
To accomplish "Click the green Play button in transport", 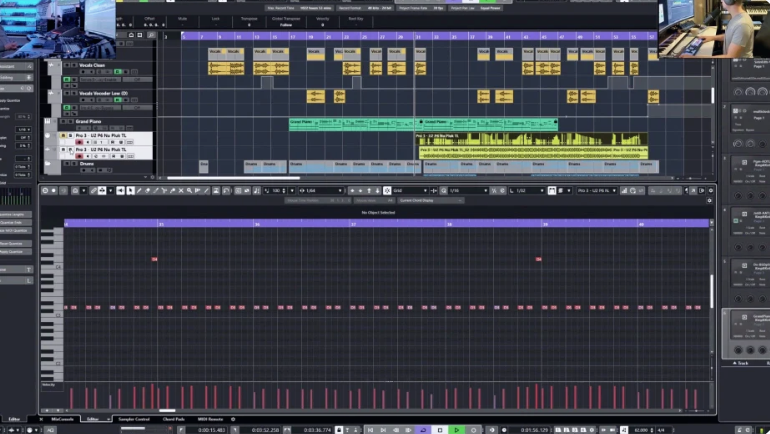I will click(457, 430).
